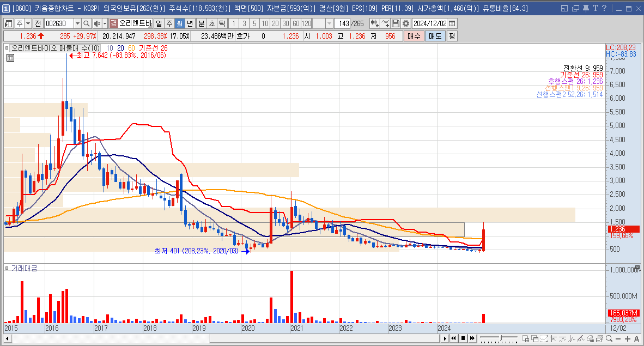Click the 기준선 26 legend entry
Image resolution: width=644 pixels, height=346 pixels.
click(153, 48)
